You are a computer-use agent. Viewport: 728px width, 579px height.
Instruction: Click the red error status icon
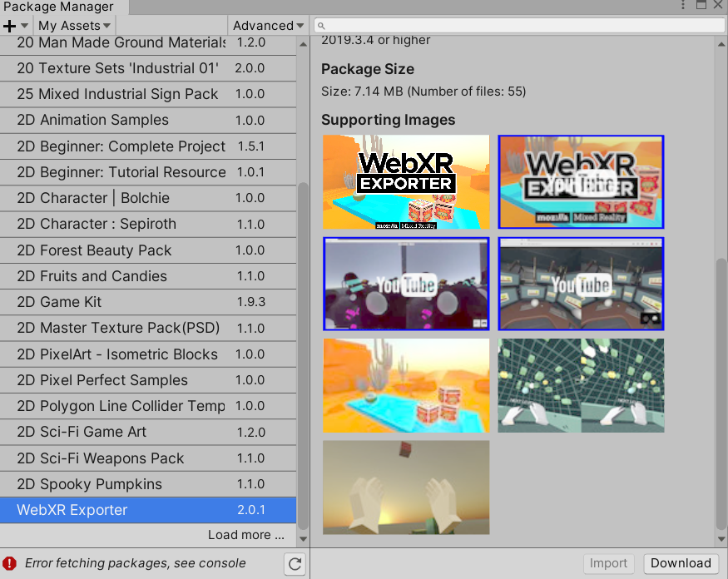10,564
